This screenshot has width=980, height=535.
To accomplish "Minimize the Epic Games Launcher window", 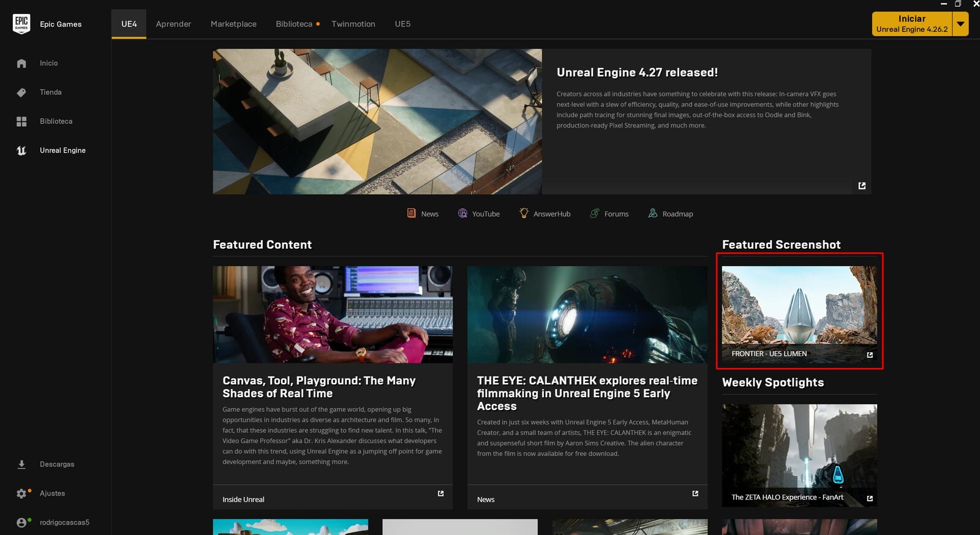I will click(944, 4).
